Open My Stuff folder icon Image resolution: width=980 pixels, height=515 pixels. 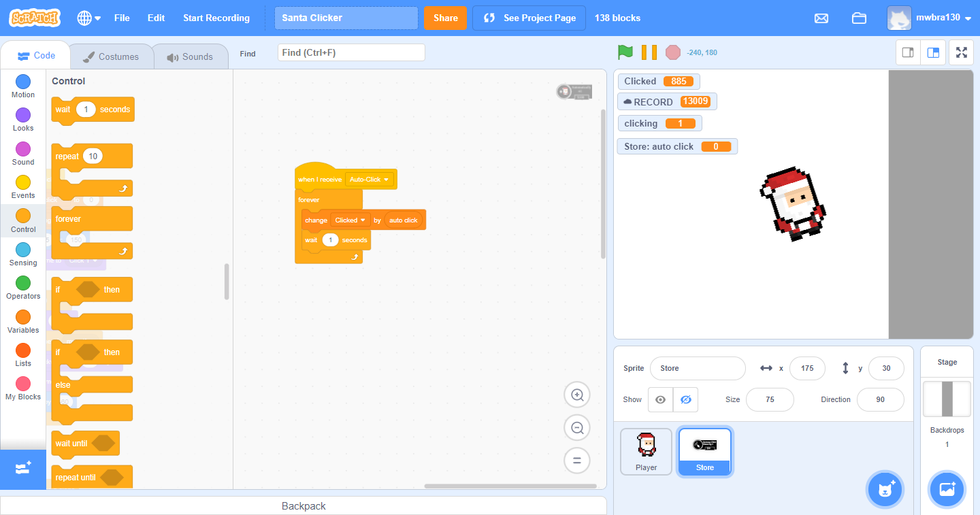[x=859, y=18]
